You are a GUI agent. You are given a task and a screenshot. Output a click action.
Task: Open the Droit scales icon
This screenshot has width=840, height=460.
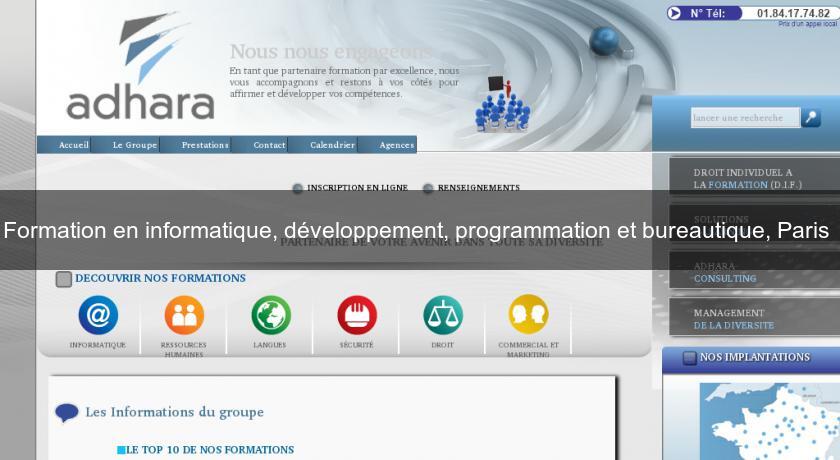443,315
